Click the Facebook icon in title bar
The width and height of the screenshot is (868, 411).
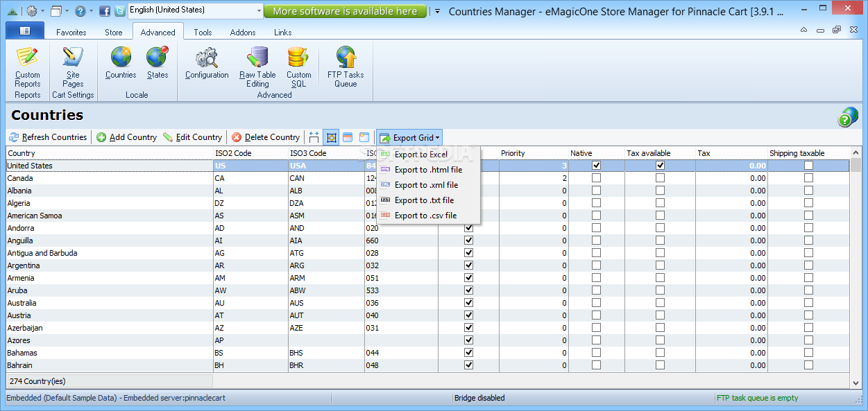click(105, 11)
